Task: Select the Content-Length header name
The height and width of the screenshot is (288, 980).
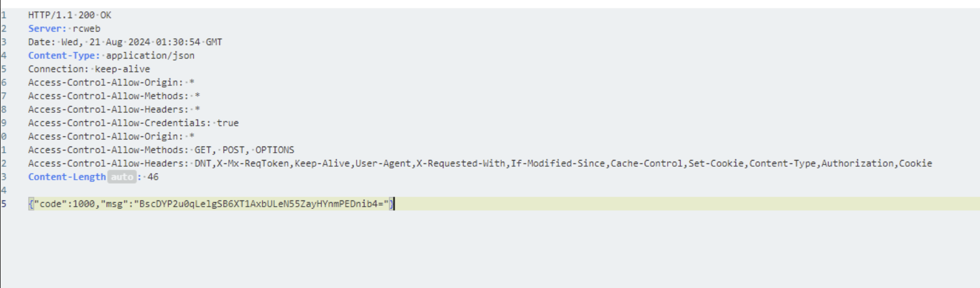Action: (67, 177)
